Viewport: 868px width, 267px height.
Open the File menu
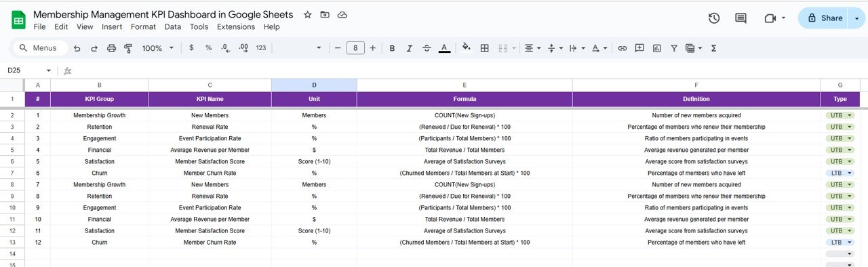39,27
